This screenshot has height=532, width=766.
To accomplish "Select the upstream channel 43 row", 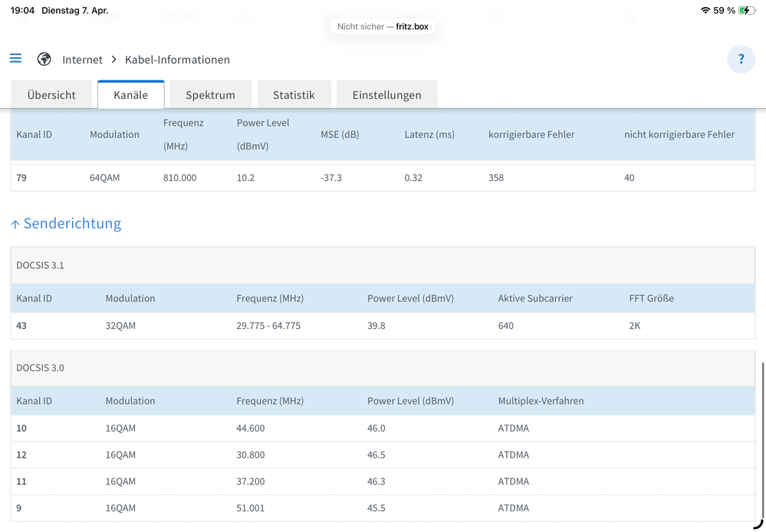I will (383, 325).
